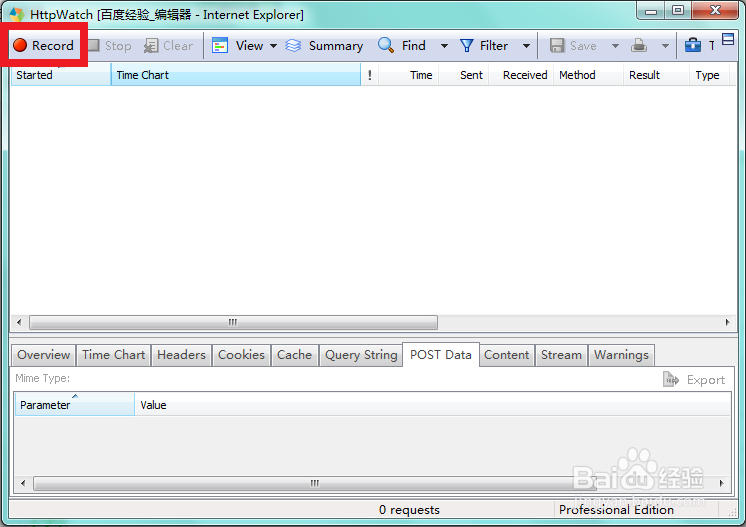The width and height of the screenshot is (746, 527).
Task: Expand the Save dropdown arrow
Action: pos(615,46)
